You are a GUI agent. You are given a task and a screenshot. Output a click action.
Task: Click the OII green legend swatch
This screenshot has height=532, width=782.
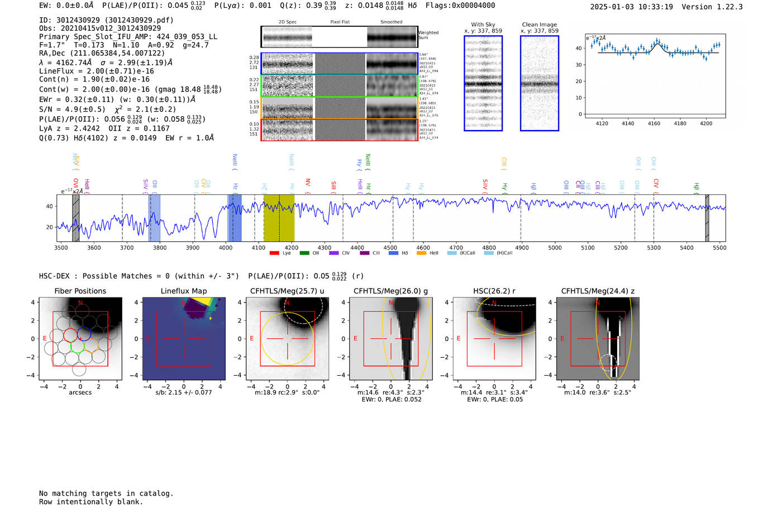(304, 253)
